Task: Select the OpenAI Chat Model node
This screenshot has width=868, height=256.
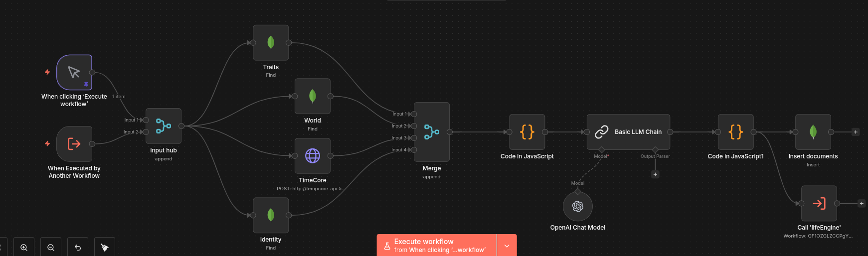Action: [578, 206]
